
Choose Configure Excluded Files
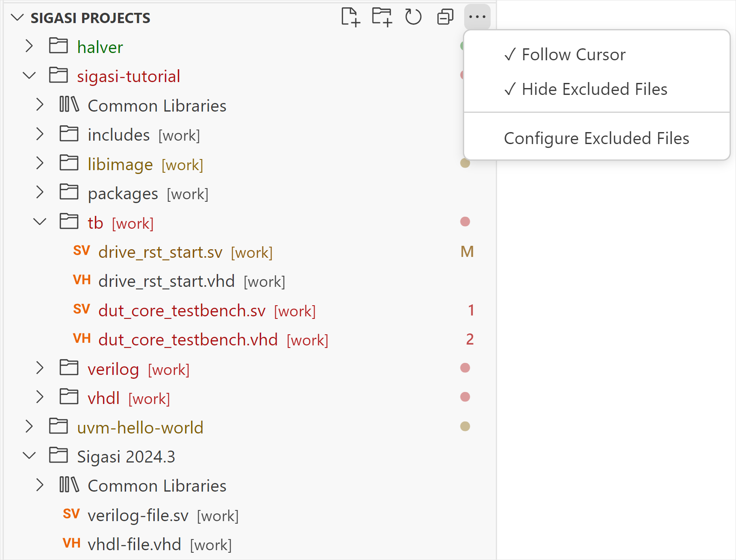[x=596, y=139]
